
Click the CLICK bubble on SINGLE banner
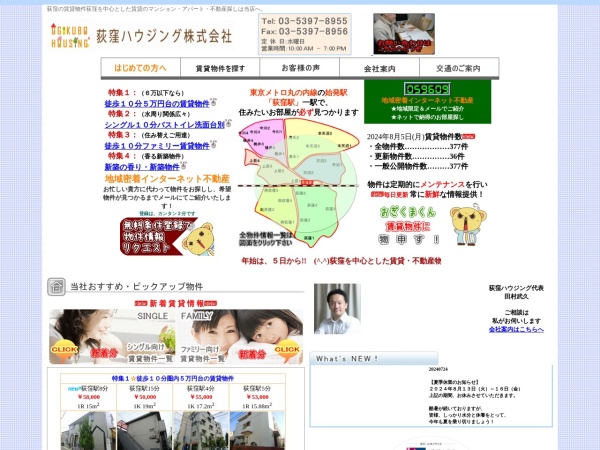pos(64,349)
